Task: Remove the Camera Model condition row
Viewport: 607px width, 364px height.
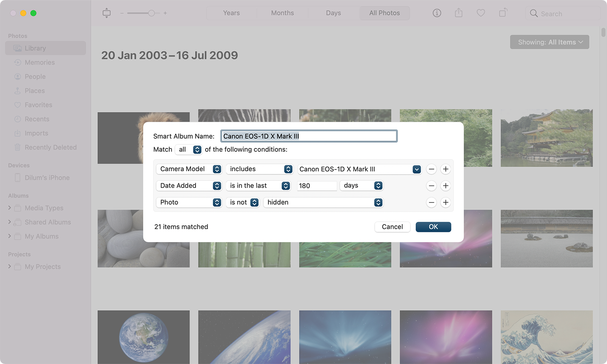Action: (x=431, y=169)
